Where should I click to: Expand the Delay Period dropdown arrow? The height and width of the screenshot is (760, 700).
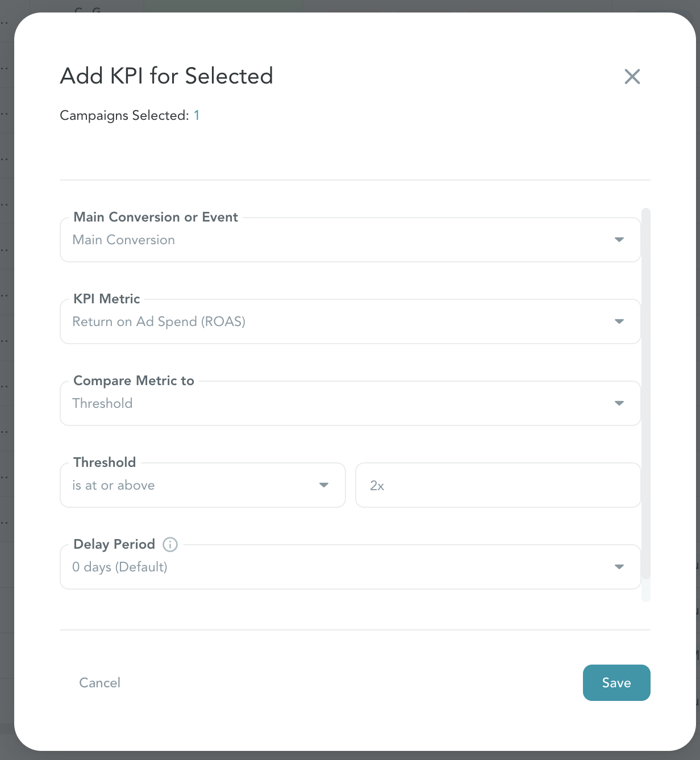pos(619,567)
